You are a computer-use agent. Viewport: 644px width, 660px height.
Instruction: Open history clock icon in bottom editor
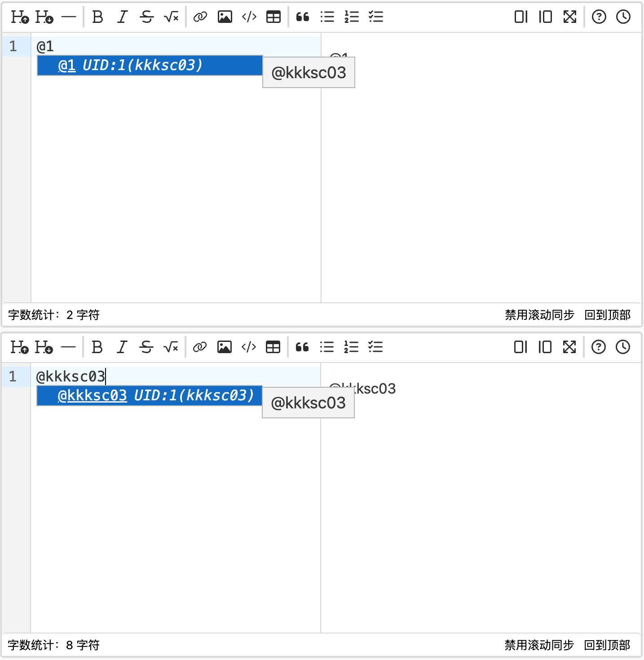(623, 347)
